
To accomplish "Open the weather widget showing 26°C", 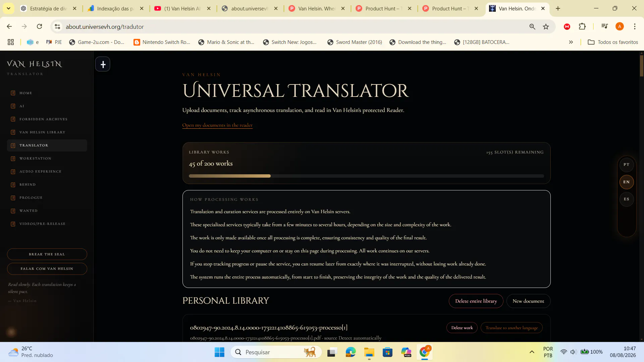I will coord(31,352).
